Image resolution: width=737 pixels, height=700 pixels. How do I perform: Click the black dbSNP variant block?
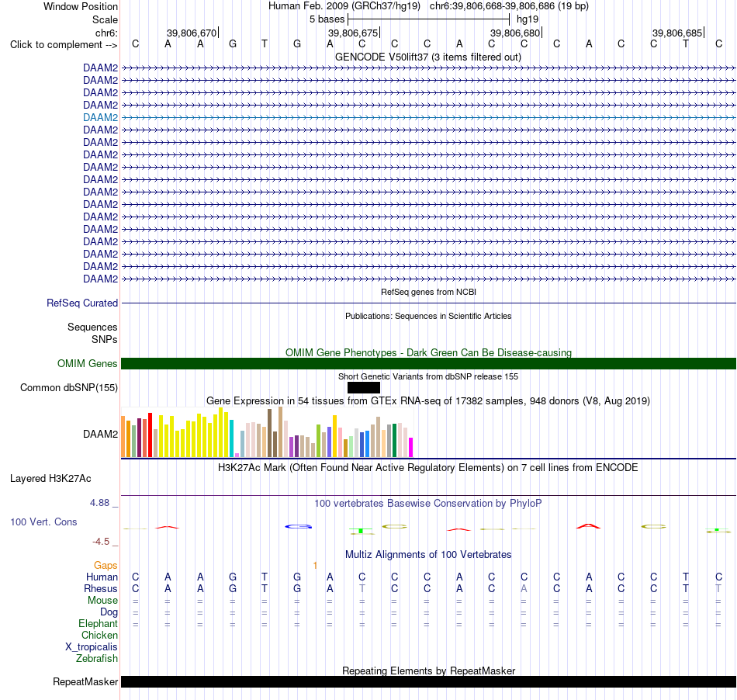tap(364, 387)
